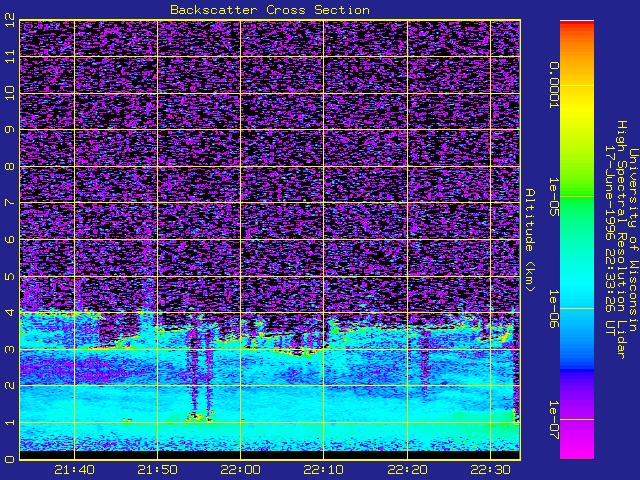Click the 21:50 time axis label
Screen dimensions: 640x480
tap(158, 470)
